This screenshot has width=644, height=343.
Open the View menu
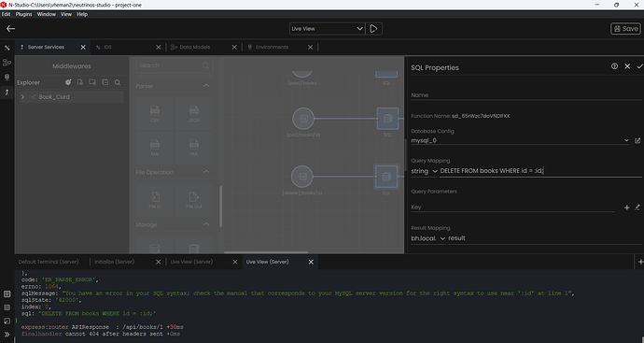[66, 14]
